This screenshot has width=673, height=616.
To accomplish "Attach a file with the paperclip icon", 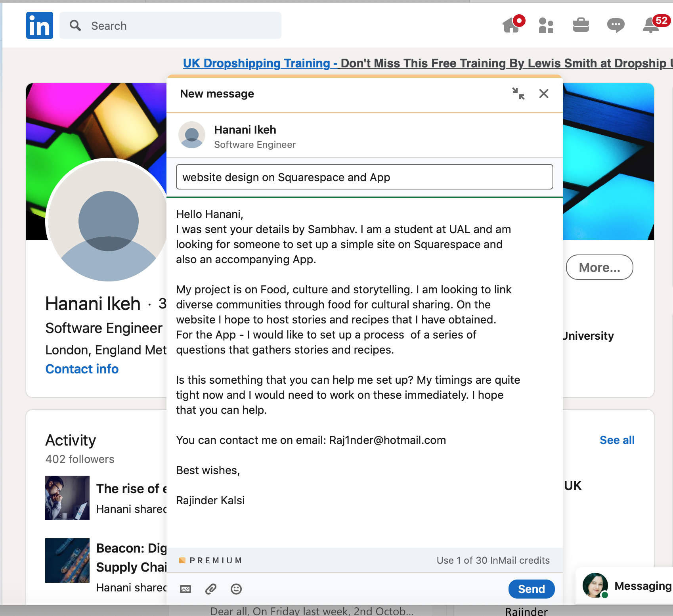I will click(x=211, y=589).
